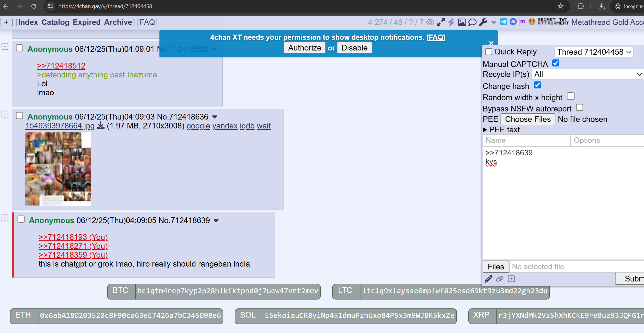Open the header [FAQ] link

tap(147, 22)
